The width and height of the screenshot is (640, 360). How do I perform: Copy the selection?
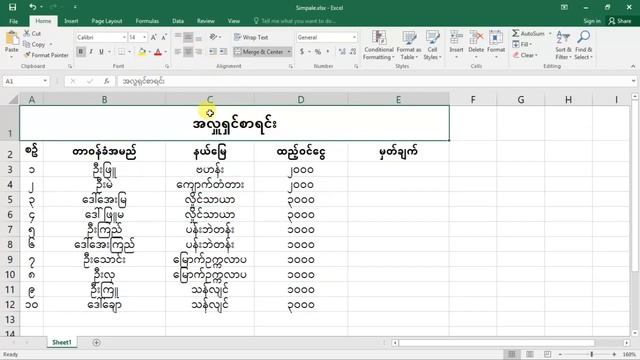pyautogui.click(x=35, y=44)
